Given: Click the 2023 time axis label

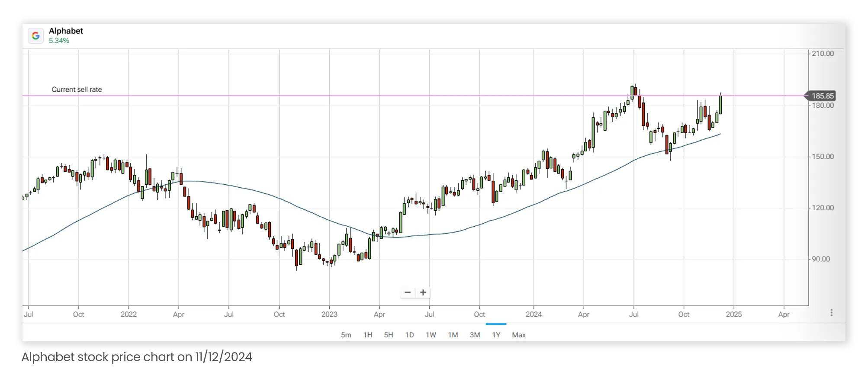Looking at the screenshot, I should tap(329, 314).
